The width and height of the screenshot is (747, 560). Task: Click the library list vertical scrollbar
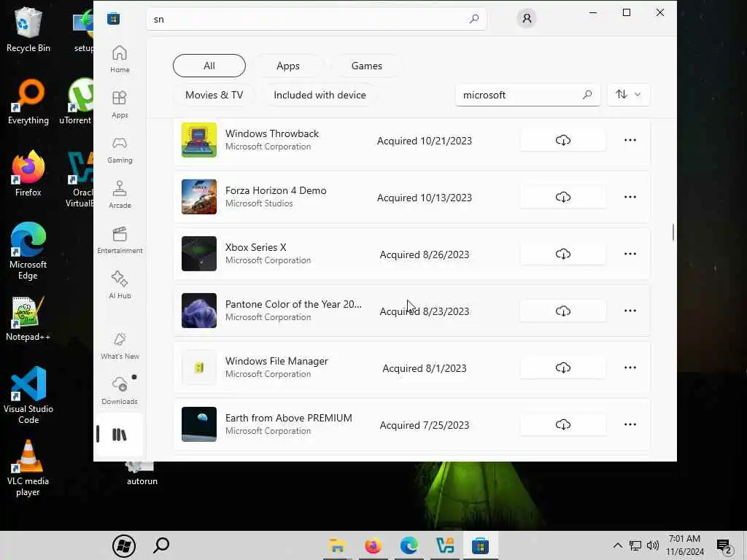[x=673, y=233]
